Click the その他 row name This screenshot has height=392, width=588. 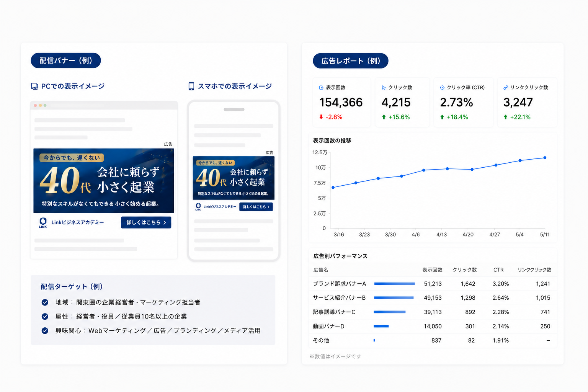point(321,340)
